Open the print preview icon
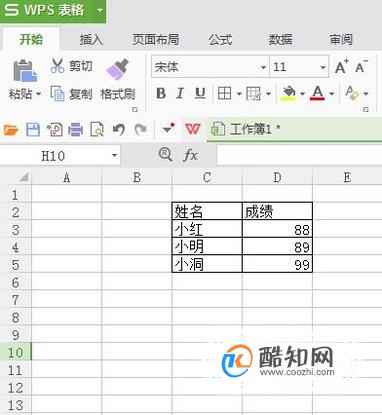 click(97, 129)
